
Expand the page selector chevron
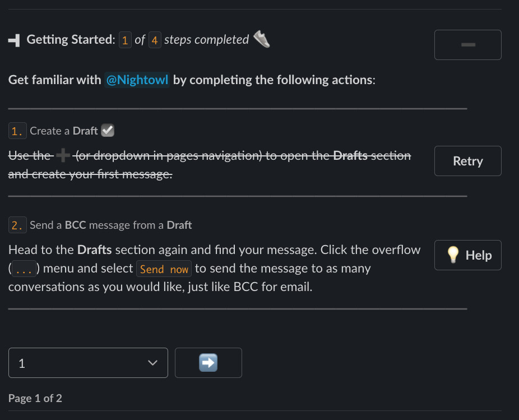click(152, 363)
